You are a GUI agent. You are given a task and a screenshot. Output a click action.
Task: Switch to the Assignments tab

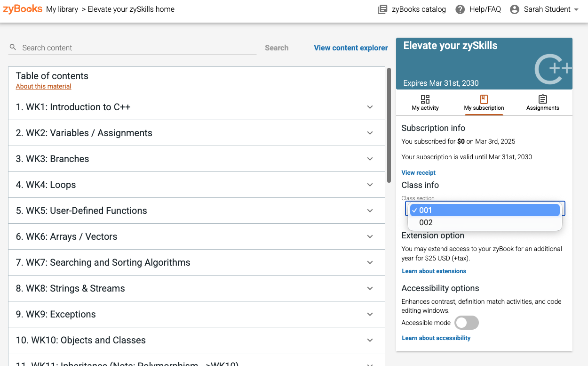tap(543, 103)
